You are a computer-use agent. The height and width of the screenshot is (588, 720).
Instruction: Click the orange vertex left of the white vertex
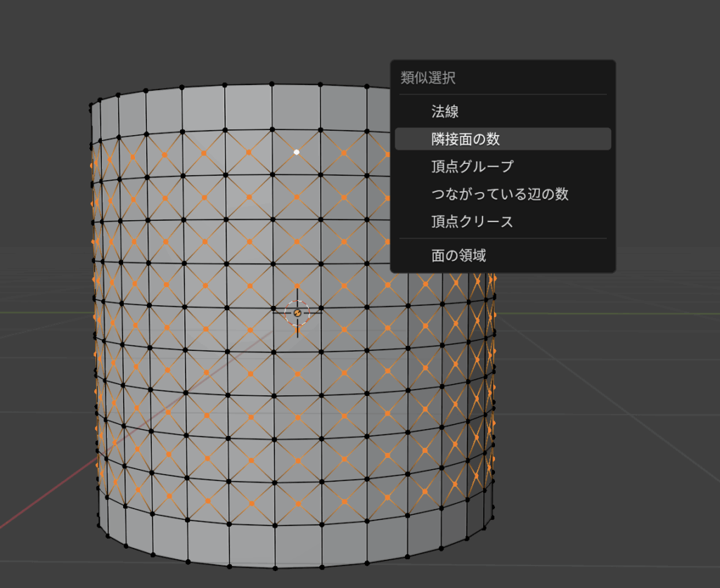249,152
